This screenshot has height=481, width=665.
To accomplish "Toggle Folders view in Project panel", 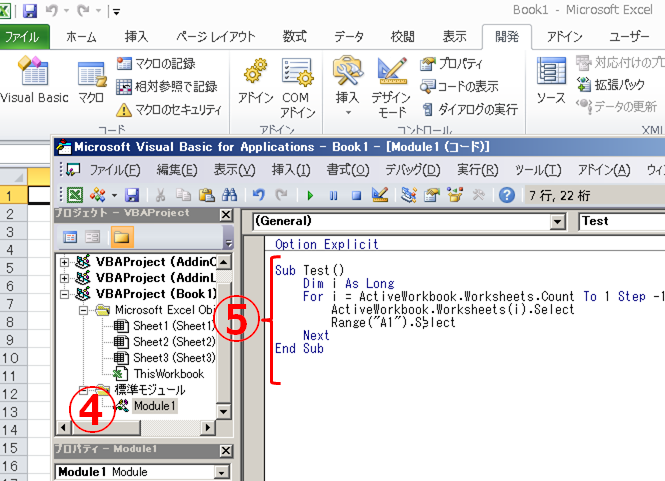I will (x=121, y=237).
